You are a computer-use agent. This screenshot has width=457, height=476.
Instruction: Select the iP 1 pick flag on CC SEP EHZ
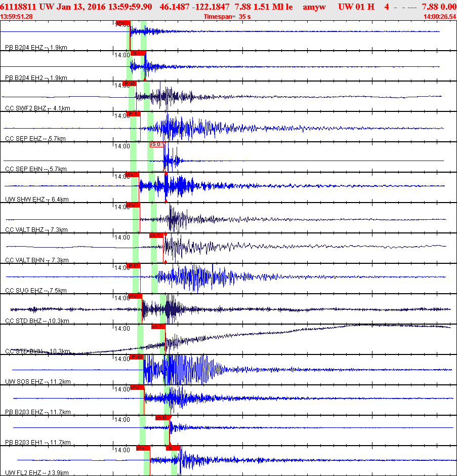click(x=134, y=114)
